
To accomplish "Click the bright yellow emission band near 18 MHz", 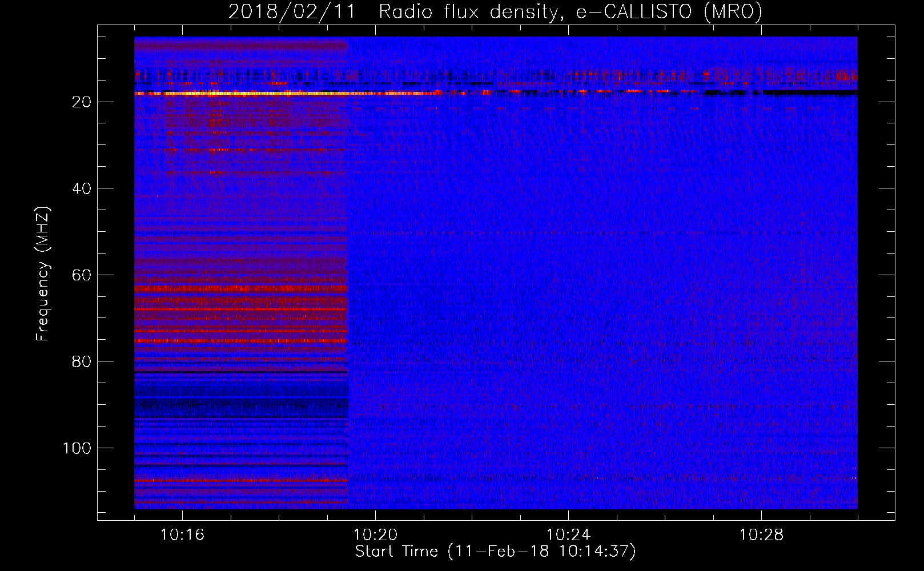I will 286,93.
